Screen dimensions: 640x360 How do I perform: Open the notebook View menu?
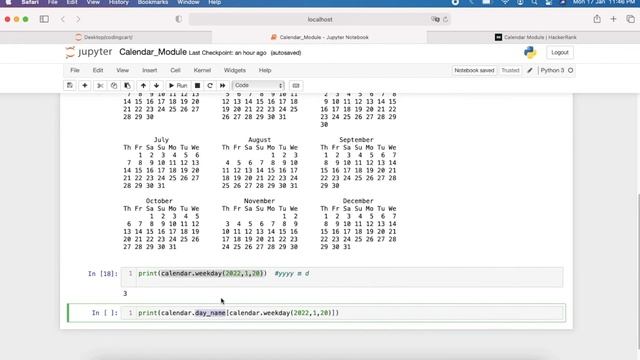click(x=122, y=70)
